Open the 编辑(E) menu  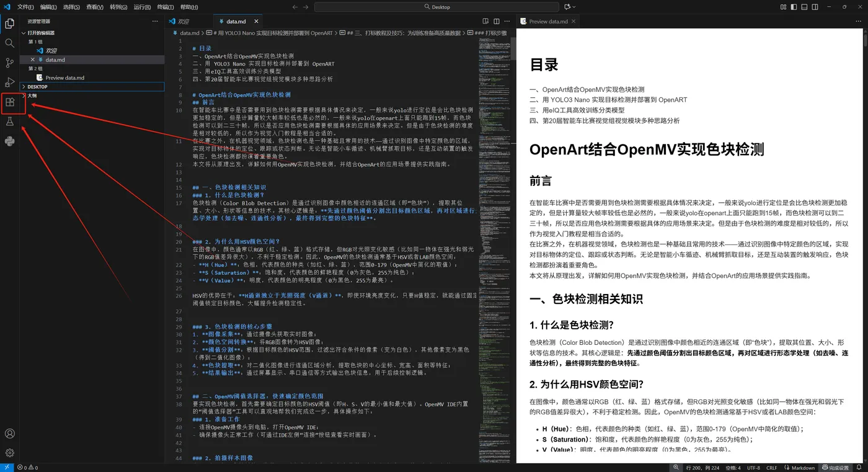[48, 7]
